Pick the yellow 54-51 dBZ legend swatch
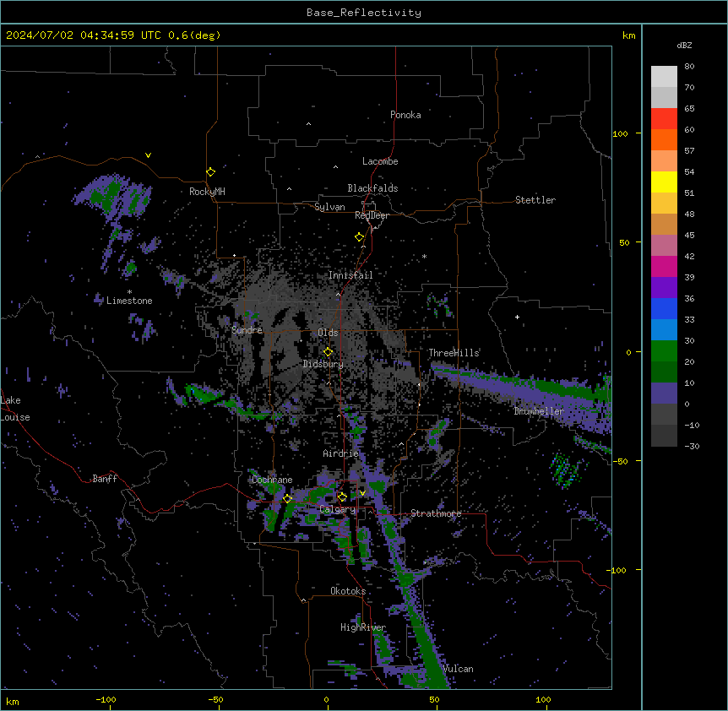This screenshot has width=728, height=711. (664, 182)
